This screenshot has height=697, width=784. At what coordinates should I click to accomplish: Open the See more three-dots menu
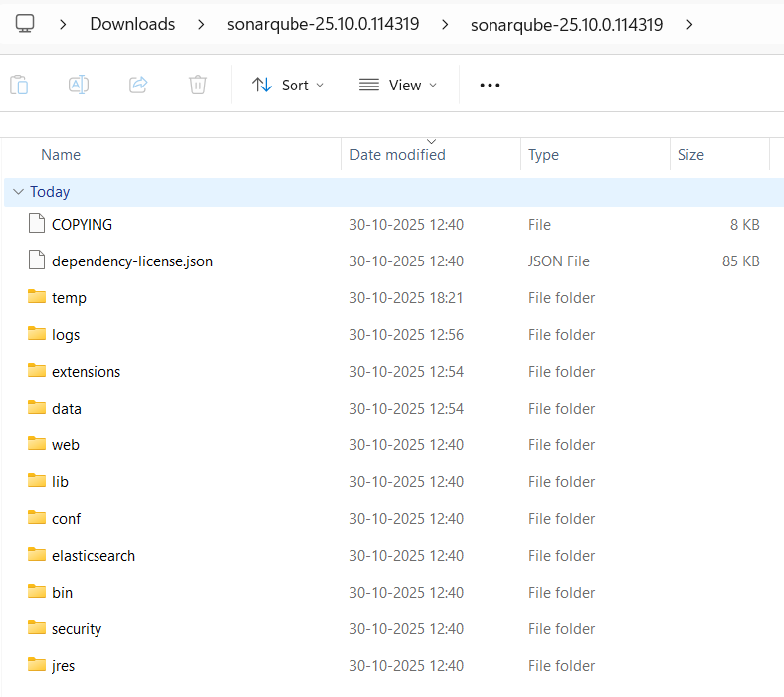point(490,85)
